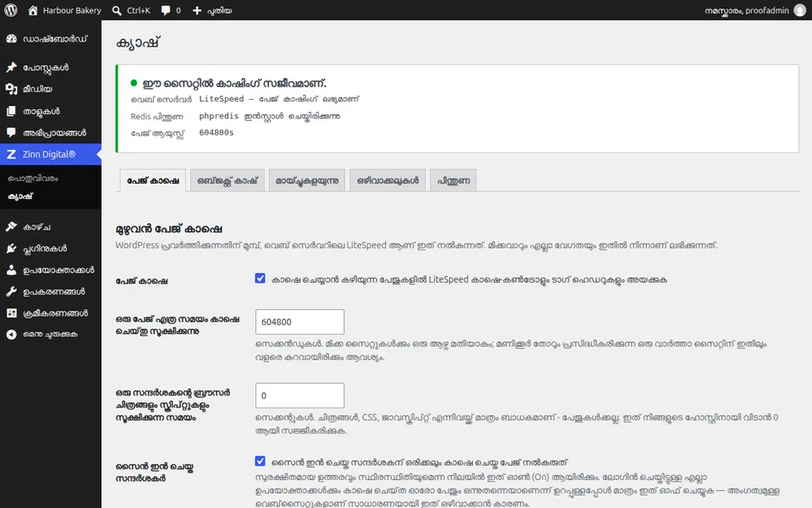This screenshot has width=812, height=508.
Task: Open the ഉപയോക്താക്കൾ menu item
Action: point(51,270)
